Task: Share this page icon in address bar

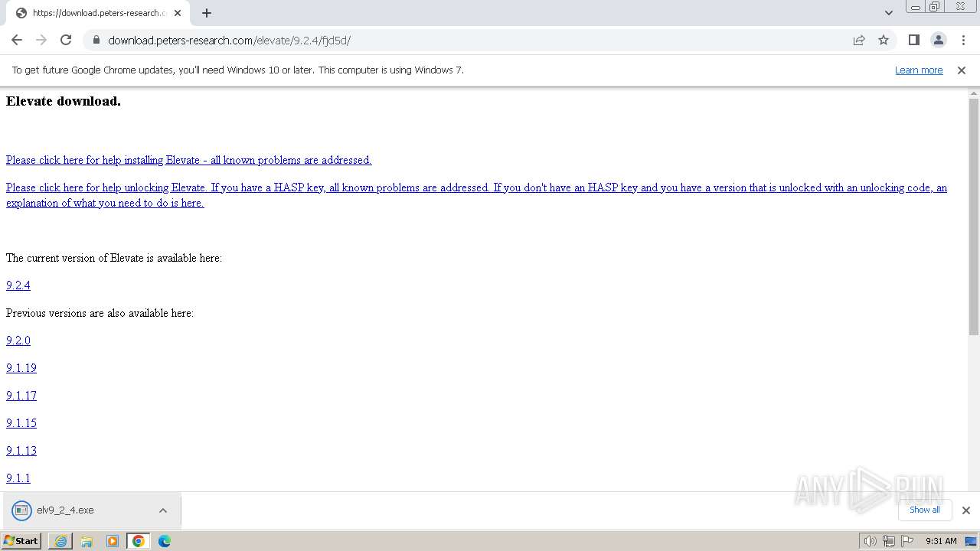Action: click(x=859, y=40)
